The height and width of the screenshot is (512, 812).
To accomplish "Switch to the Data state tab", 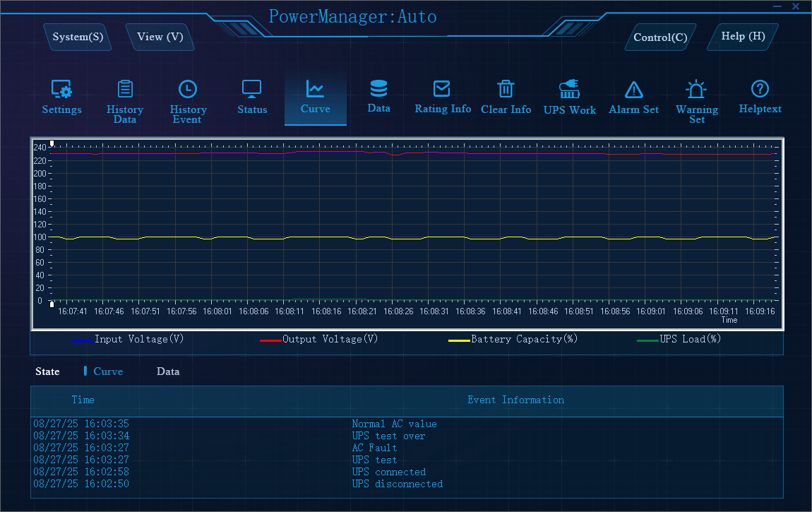I will click(168, 371).
